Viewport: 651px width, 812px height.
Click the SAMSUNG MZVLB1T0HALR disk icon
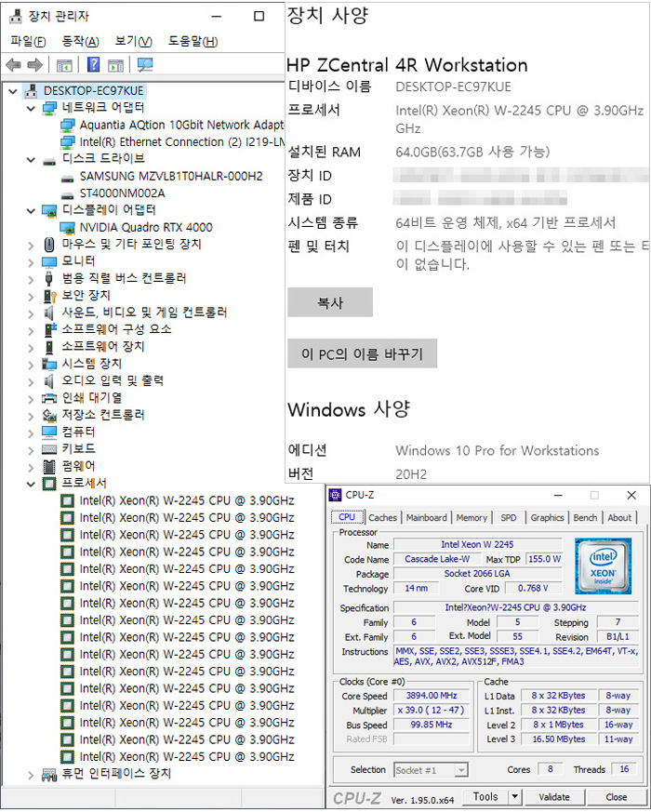(x=67, y=180)
